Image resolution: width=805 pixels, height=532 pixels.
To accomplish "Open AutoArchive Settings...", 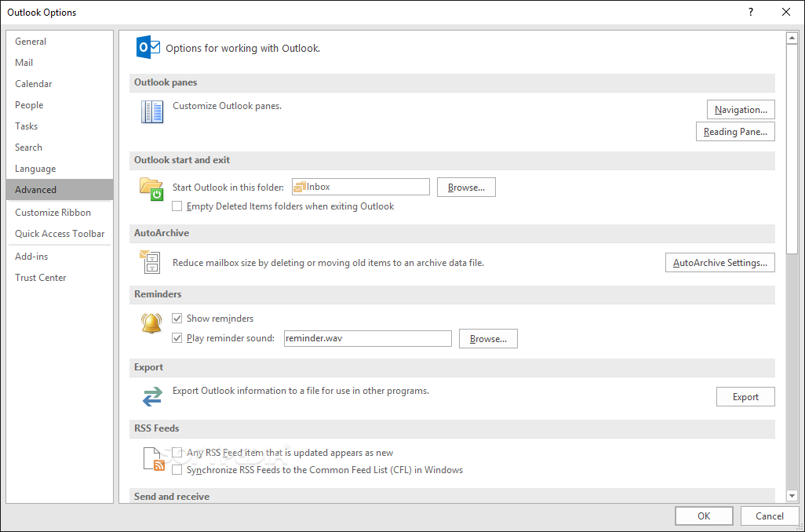I will click(x=719, y=262).
